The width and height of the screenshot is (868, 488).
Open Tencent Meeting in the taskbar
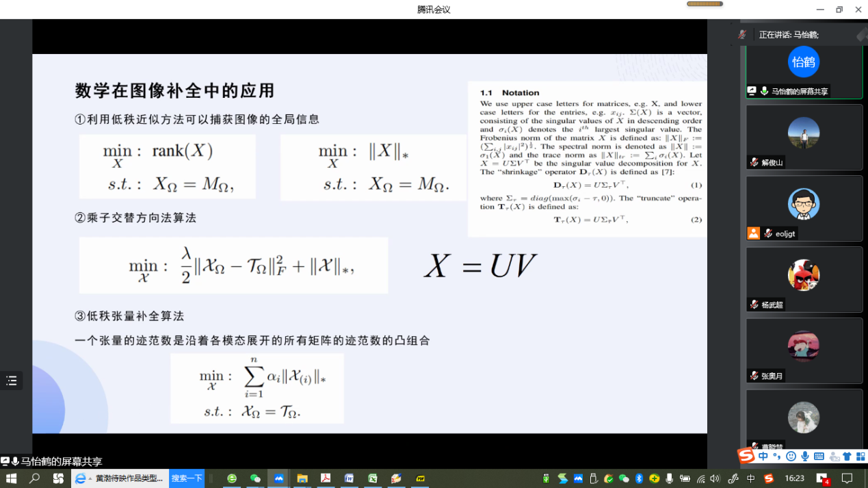point(279,478)
